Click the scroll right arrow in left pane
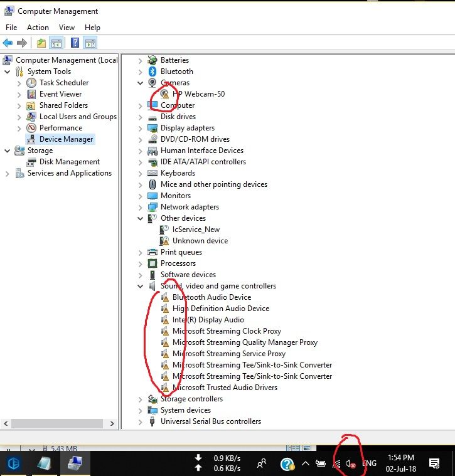The image size is (455, 476). (112, 423)
